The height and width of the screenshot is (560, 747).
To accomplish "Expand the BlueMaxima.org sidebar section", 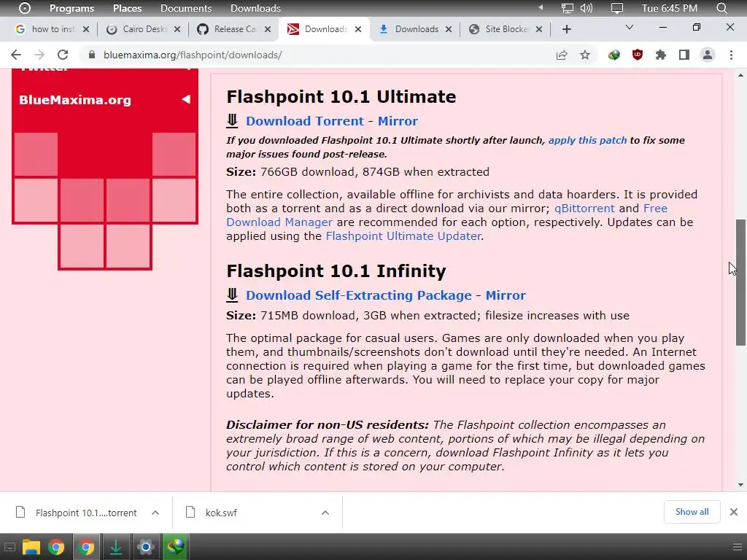I will coord(186,99).
